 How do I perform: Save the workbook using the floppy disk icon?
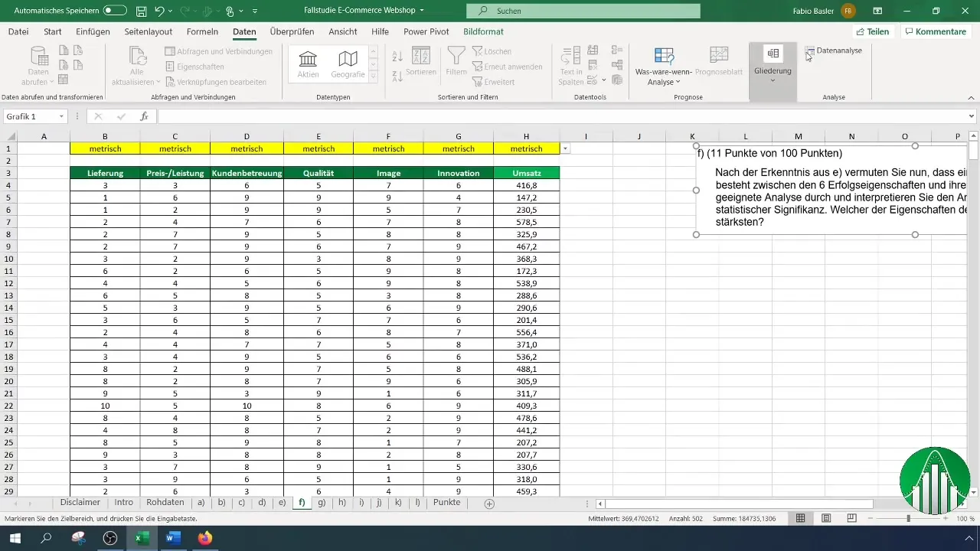pyautogui.click(x=142, y=11)
